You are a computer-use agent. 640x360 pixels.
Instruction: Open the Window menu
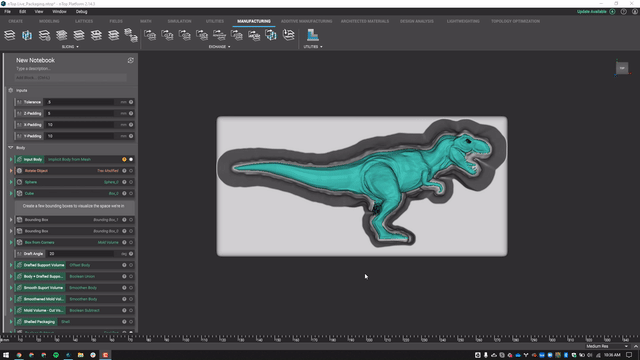tap(59, 12)
